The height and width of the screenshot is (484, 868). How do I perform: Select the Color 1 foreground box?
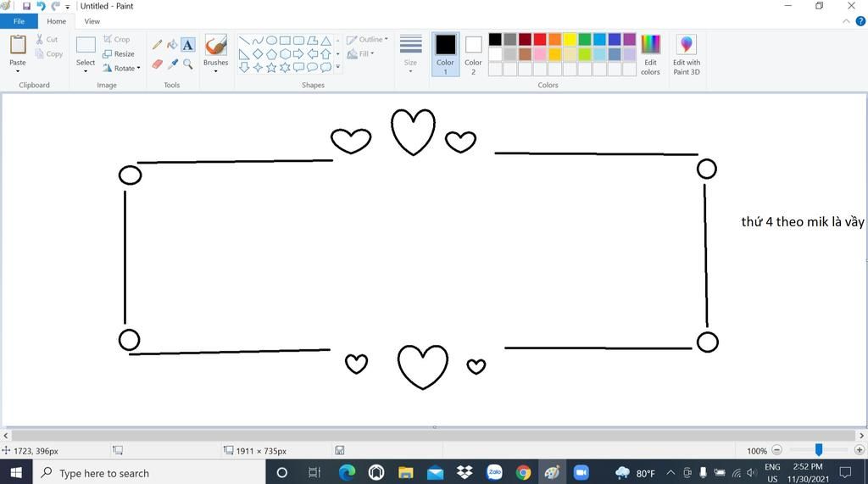(445, 54)
